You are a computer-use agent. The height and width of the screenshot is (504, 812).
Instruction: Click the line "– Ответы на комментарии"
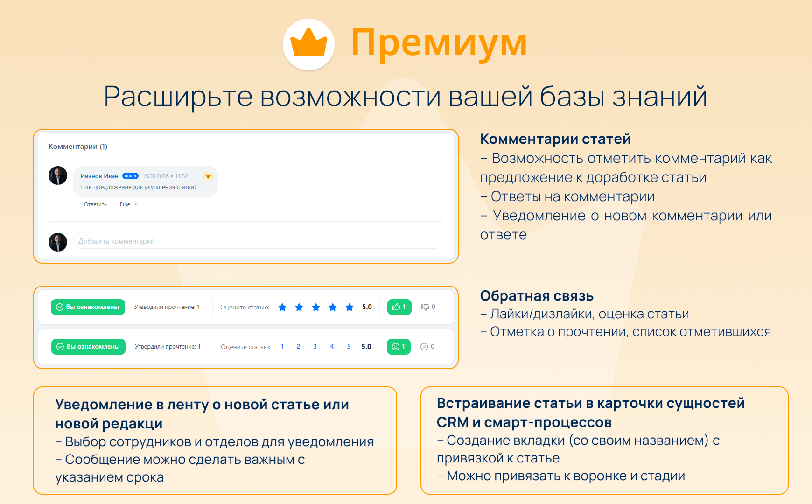[567, 196]
